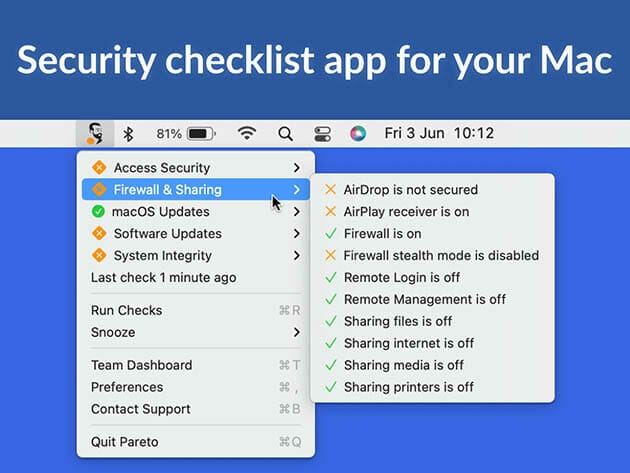Launch Siri from menu bar
Screen dimensions: 630x473
click(x=358, y=133)
